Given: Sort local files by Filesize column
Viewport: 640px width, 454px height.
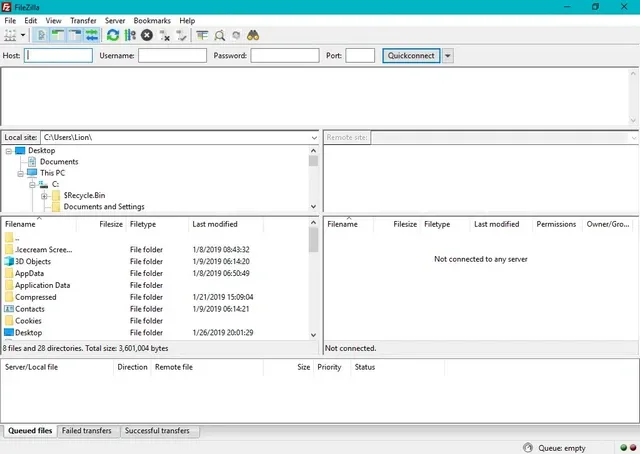Looking at the screenshot, I should click(x=100, y=224).
